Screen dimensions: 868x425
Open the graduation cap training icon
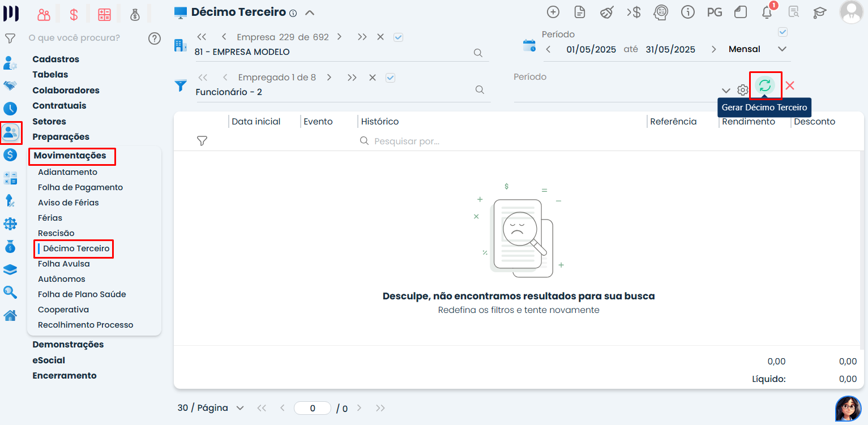[819, 12]
